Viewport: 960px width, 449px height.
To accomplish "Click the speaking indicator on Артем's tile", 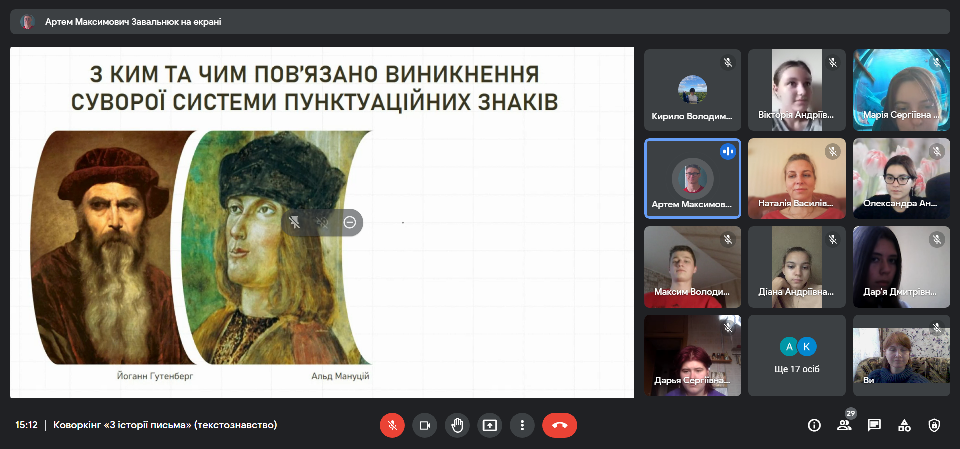I will click(727, 152).
